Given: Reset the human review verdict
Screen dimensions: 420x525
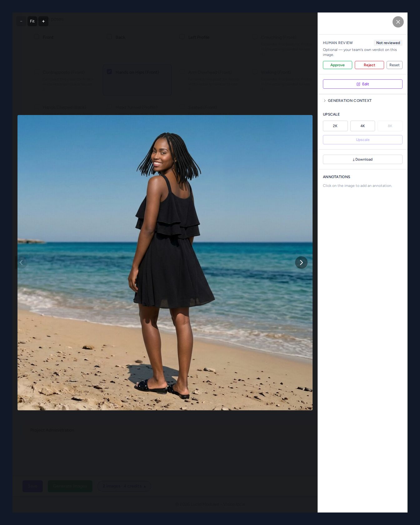Looking at the screenshot, I should click(394, 65).
